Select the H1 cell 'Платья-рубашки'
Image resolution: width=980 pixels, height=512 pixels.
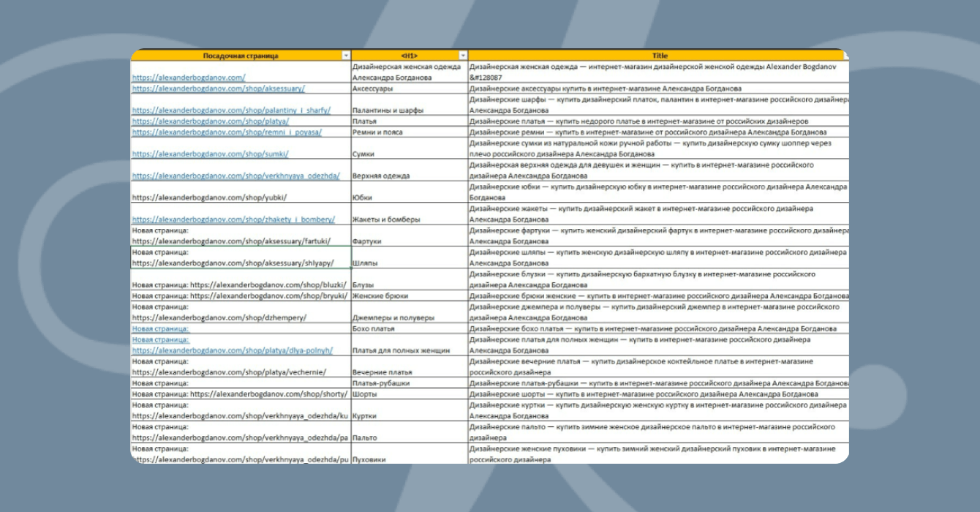pyautogui.click(x=410, y=383)
